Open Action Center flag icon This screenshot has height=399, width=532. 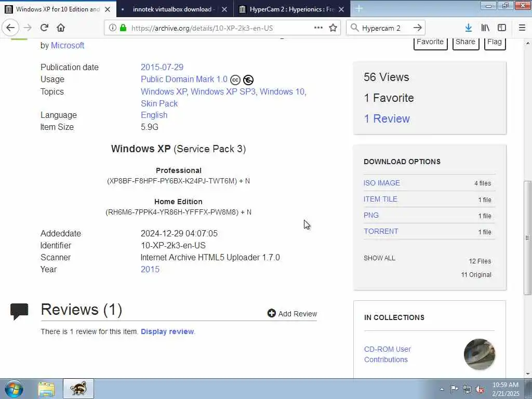click(x=454, y=389)
